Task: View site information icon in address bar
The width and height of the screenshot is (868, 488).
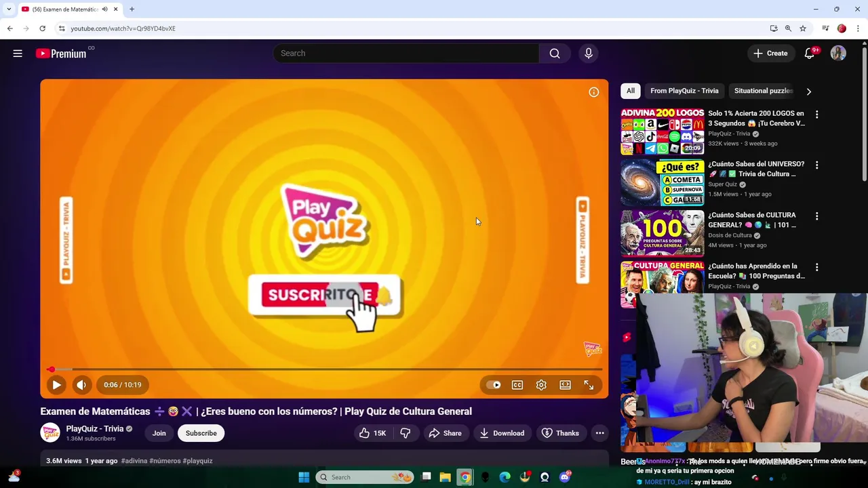Action: (x=62, y=28)
